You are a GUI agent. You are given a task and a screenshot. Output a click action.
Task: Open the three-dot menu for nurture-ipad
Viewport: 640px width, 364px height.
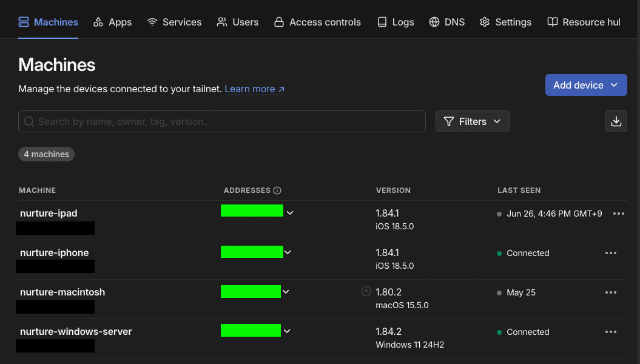click(618, 214)
